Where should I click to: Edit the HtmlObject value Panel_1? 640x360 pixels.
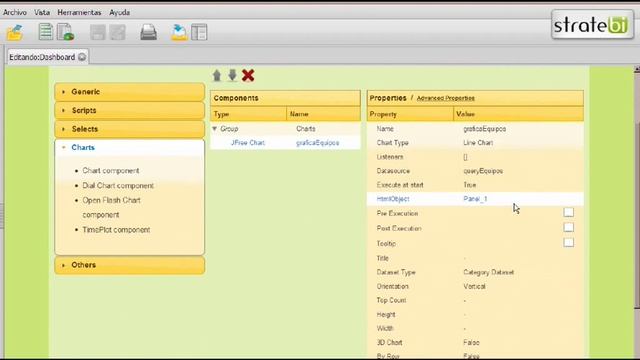coord(475,199)
